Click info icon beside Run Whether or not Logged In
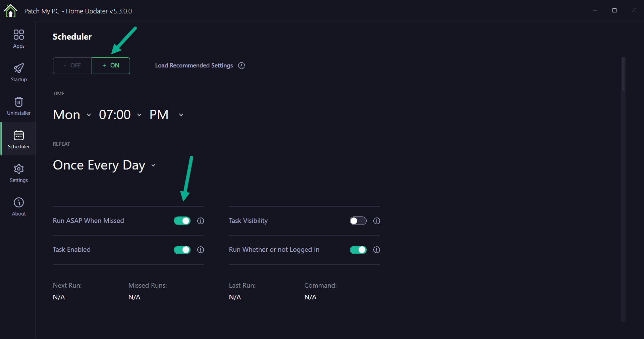The width and height of the screenshot is (644, 339). click(x=377, y=250)
